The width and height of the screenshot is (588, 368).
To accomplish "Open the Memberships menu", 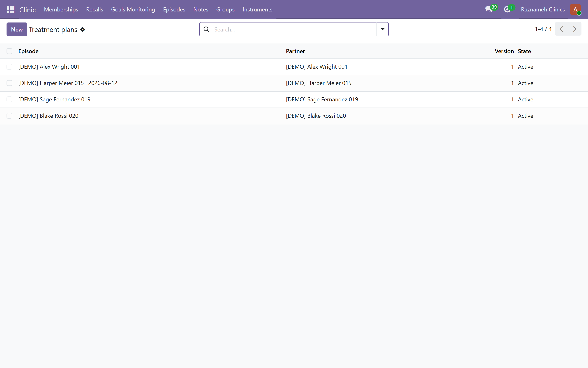I will pos(61,9).
